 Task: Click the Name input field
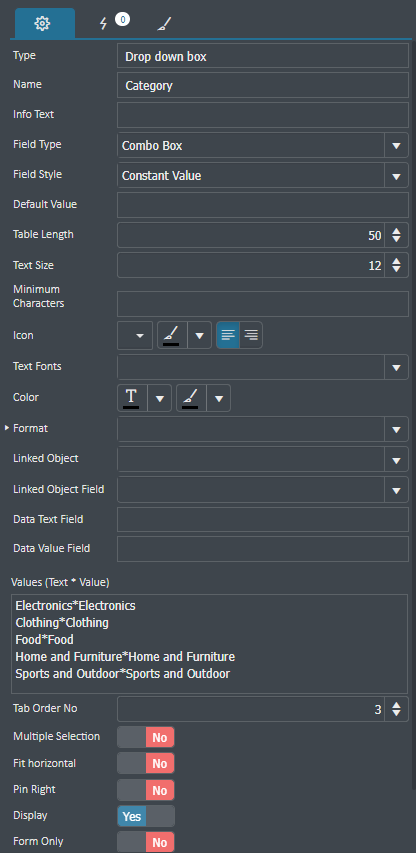pyautogui.click(x=263, y=85)
